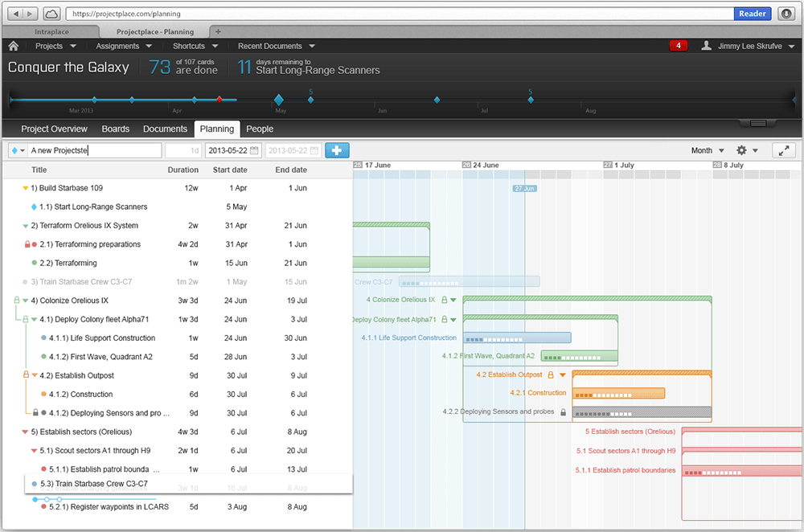
Task: Add the new activity with the blue plus button
Action: click(x=337, y=150)
